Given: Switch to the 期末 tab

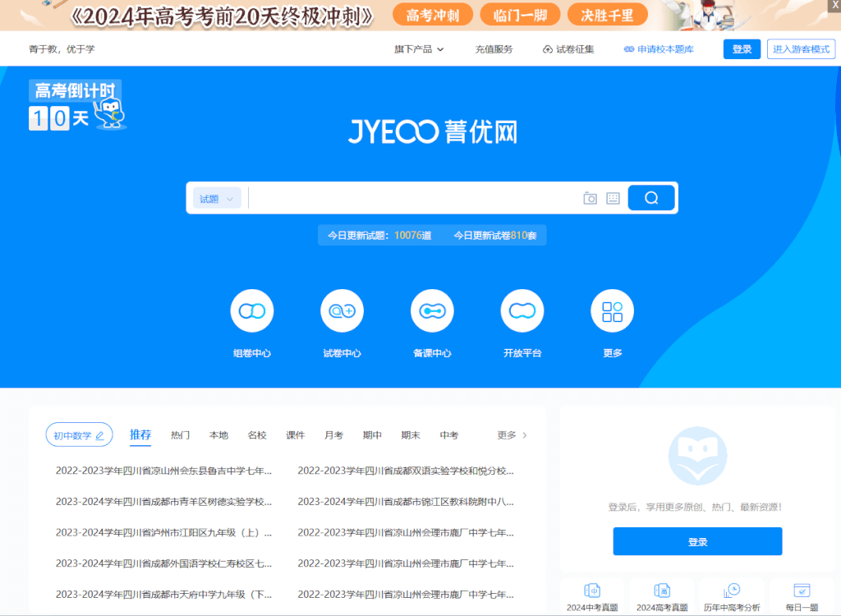Looking at the screenshot, I should [411, 435].
